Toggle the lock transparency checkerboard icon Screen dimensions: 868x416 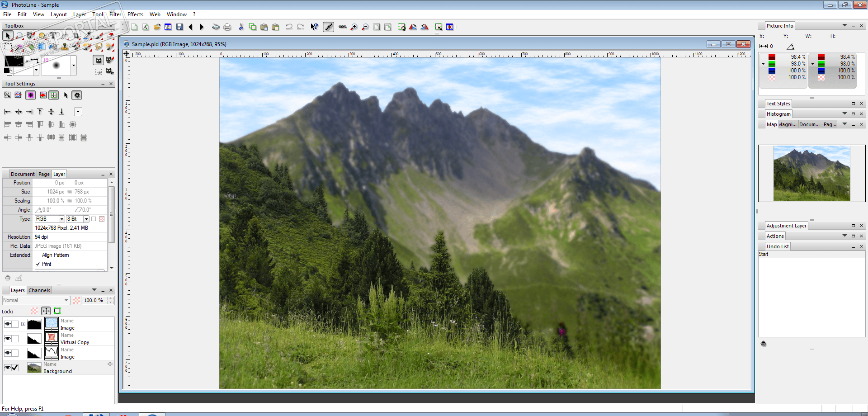(34, 311)
